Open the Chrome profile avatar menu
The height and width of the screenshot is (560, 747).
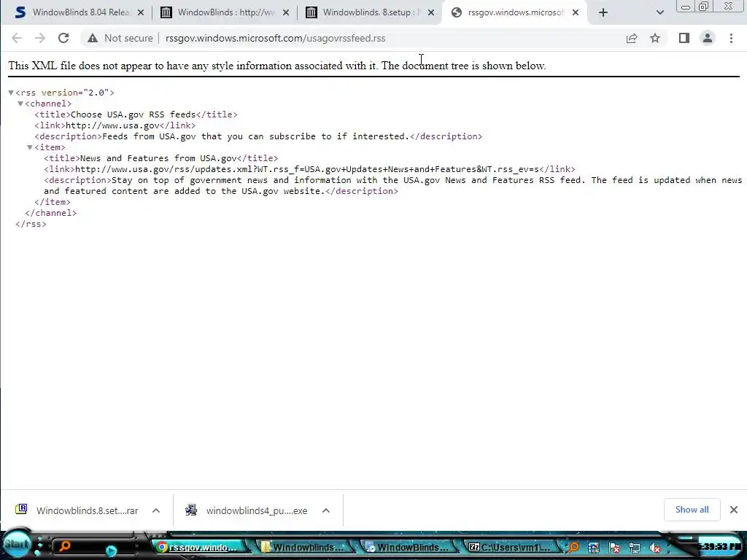pos(708,38)
